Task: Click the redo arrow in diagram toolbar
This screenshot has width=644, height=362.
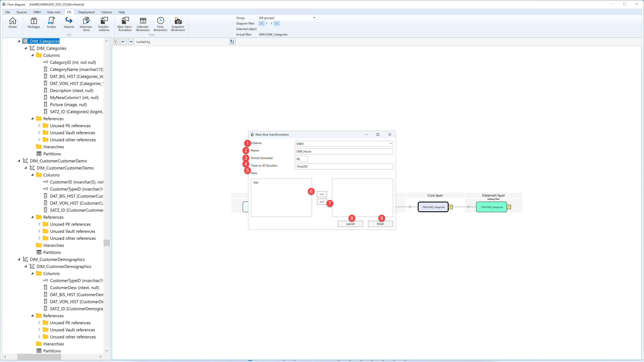Action: [x=131, y=42]
